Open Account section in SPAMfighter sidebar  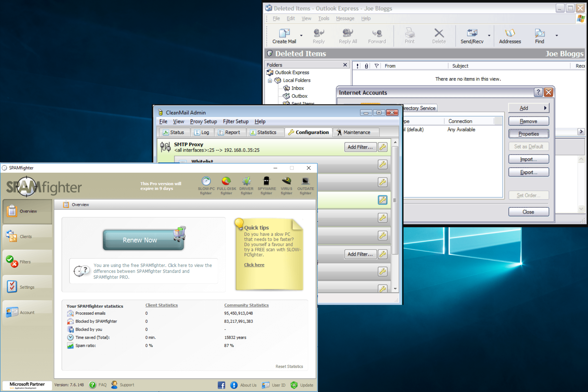(x=28, y=312)
